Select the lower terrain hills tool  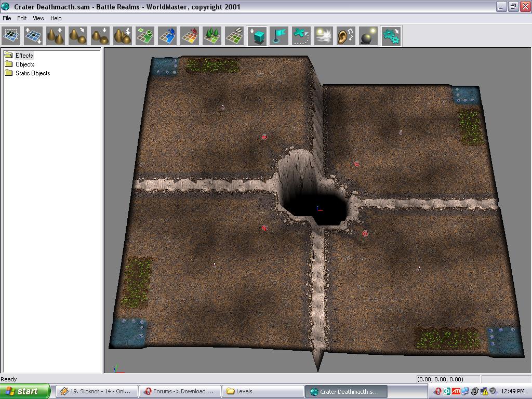click(100, 36)
